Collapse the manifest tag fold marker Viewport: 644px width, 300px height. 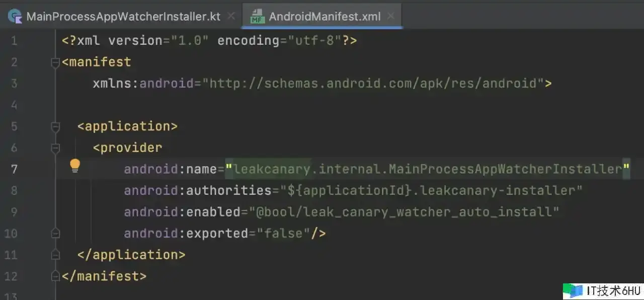click(x=55, y=62)
